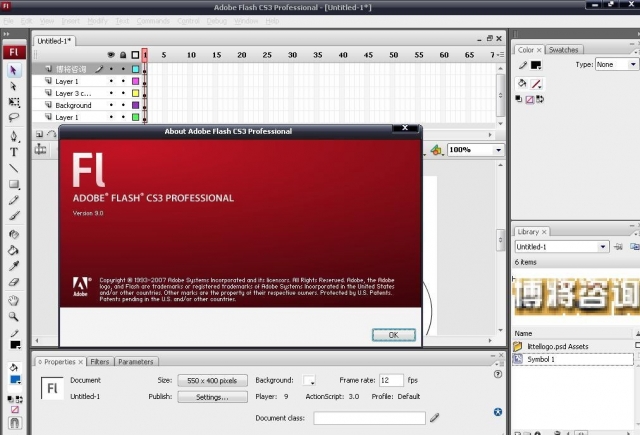Click stroke color swatch in Color panel
The height and width of the screenshot is (435, 640).
pyautogui.click(x=536, y=65)
